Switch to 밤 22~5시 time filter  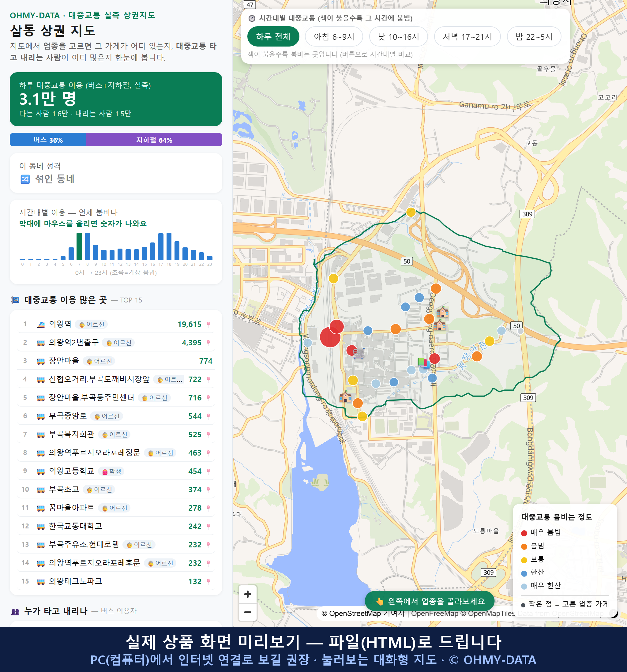(534, 36)
